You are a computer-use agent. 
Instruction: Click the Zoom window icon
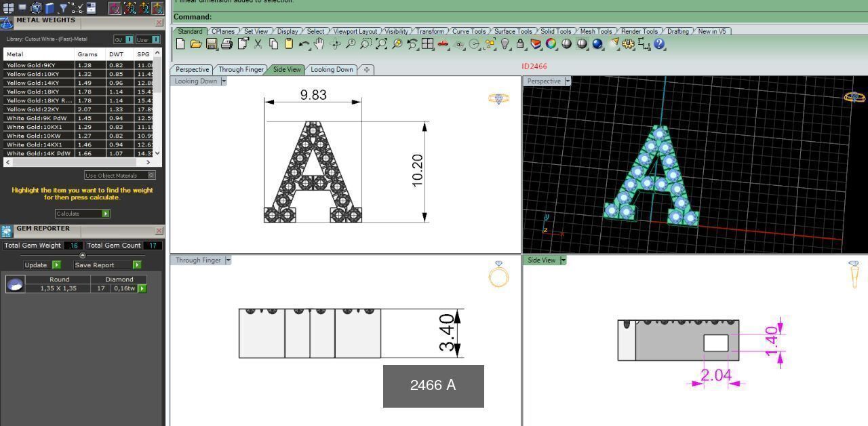(x=366, y=44)
